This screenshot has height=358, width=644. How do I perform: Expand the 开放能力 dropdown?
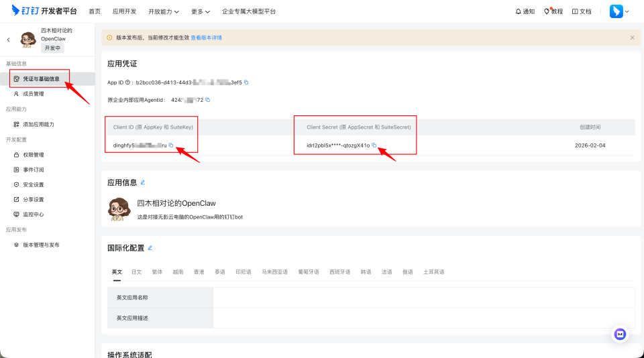coord(164,11)
